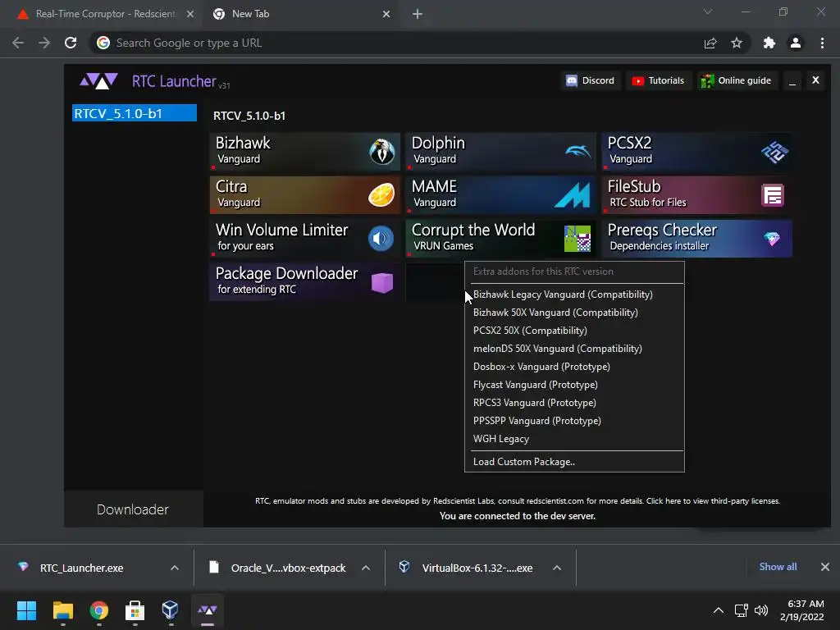Open Chrome from taskbar
This screenshot has width=840, height=630.
click(99, 610)
